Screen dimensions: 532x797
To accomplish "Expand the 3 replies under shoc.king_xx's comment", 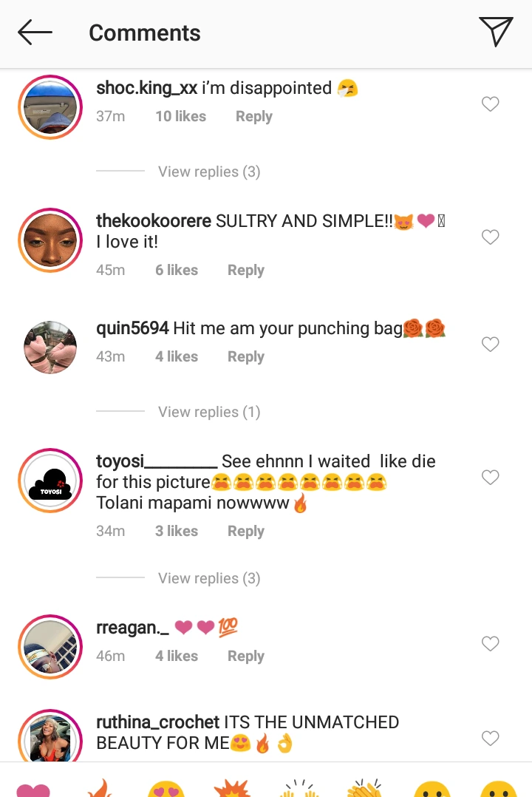I will [x=209, y=172].
